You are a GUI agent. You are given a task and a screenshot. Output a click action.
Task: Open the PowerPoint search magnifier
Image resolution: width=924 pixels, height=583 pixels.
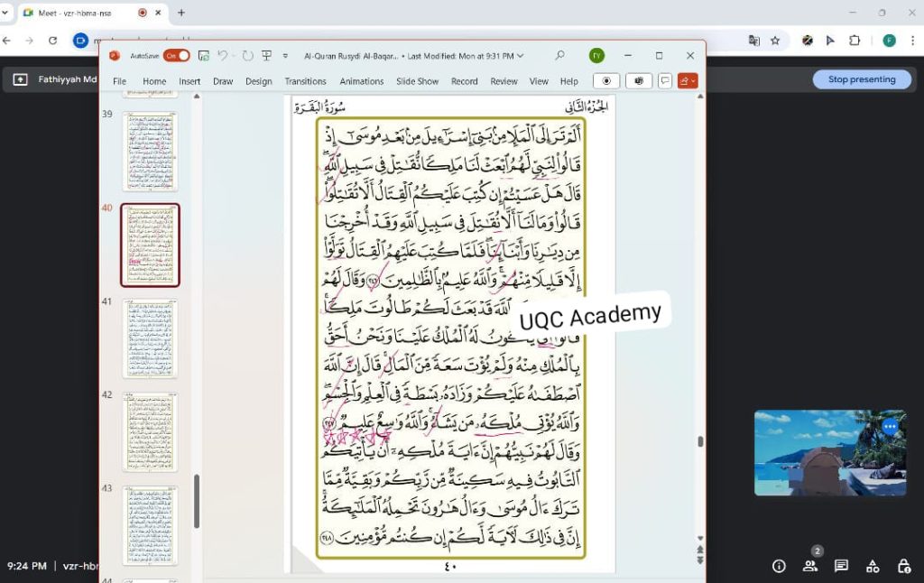560,56
